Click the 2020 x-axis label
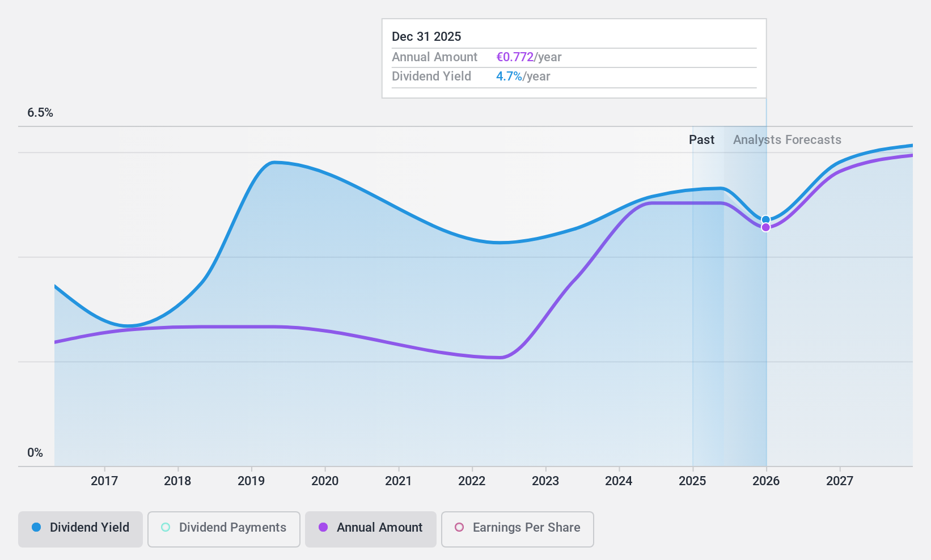Screen dimensions: 931x560 325,481
